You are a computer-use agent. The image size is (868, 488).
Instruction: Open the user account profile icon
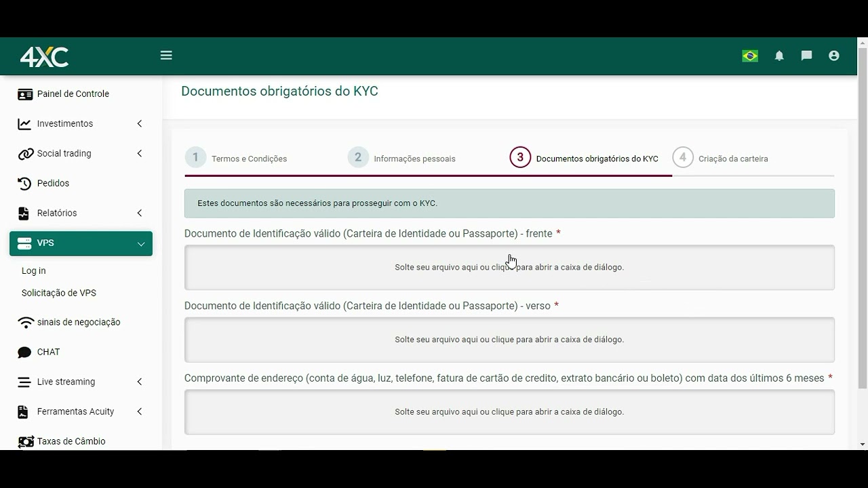click(x=834, y=56)
